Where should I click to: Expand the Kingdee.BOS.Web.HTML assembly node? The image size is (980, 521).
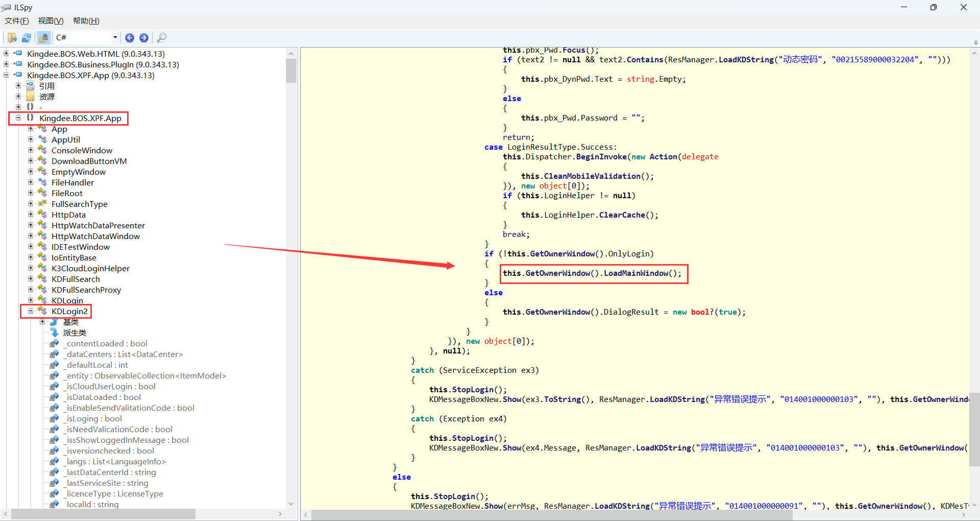click(6, 53)
